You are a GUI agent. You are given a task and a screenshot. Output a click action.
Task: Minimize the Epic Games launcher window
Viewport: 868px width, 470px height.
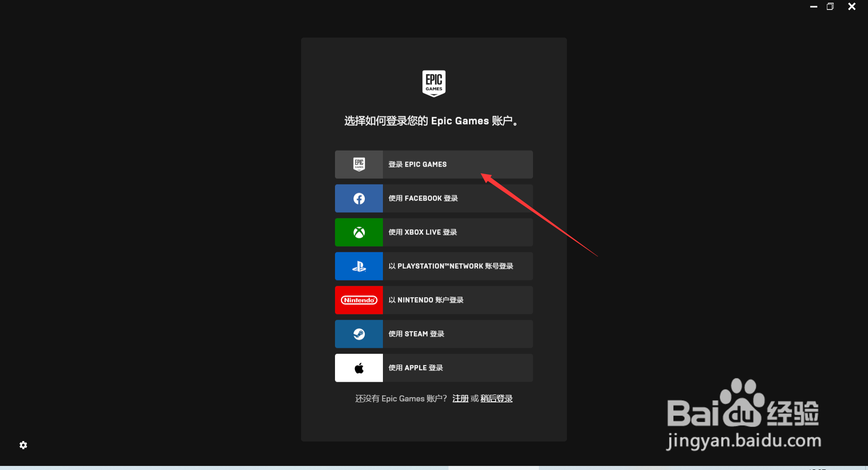point(814,7)
